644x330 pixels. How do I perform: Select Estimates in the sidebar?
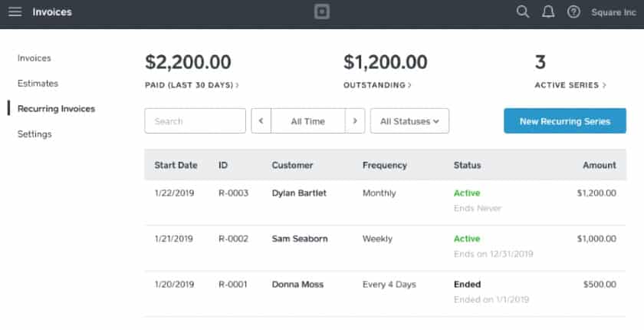point(38,84)
